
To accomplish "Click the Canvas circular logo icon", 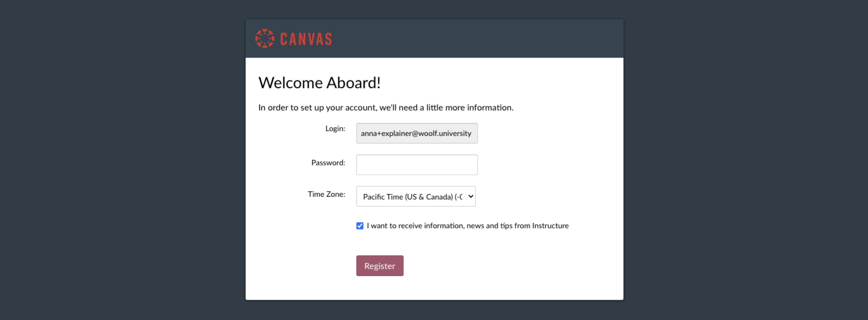I will 265,38.
